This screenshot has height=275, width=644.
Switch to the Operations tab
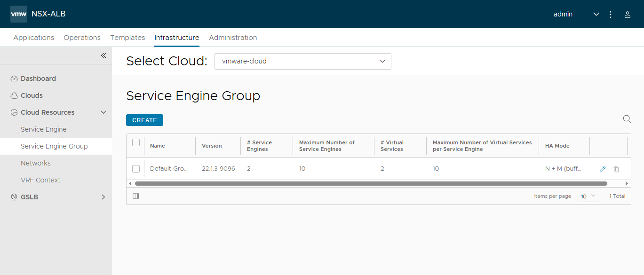(82, 38)
